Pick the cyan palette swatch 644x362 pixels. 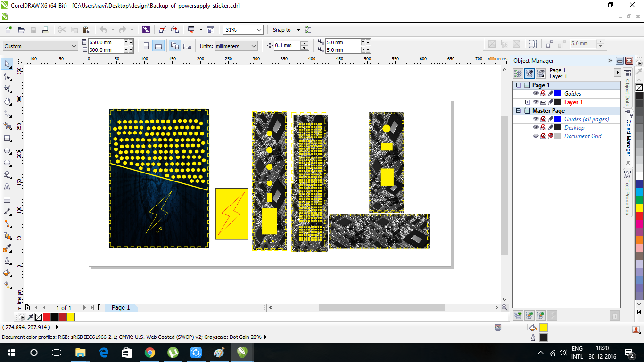click(639, 192)
